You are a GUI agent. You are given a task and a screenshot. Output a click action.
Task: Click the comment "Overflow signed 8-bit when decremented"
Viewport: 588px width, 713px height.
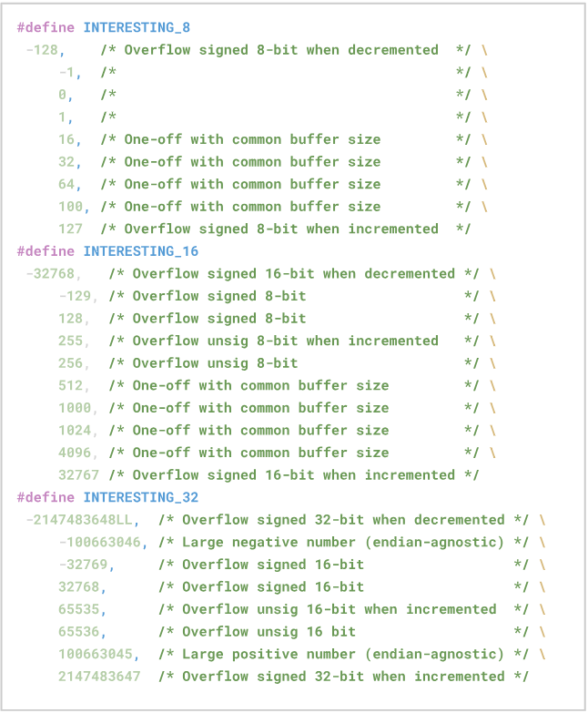pyautogui.click(x=280, y=50)
